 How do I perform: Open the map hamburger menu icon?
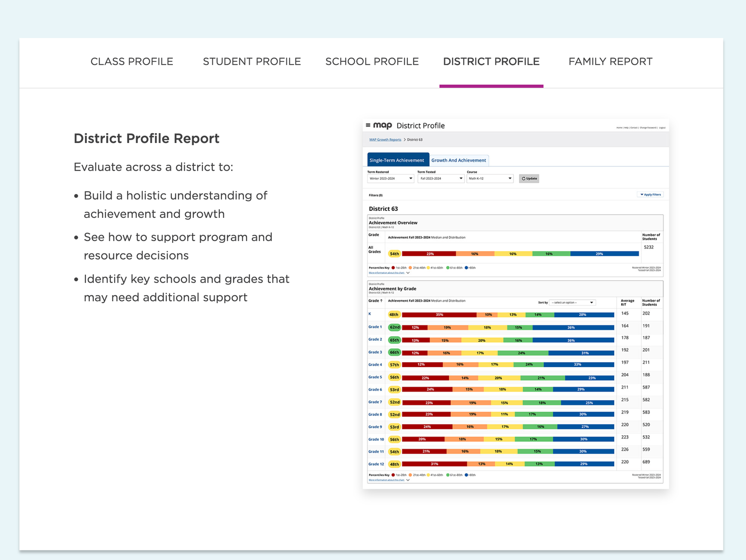click(368, 125)
